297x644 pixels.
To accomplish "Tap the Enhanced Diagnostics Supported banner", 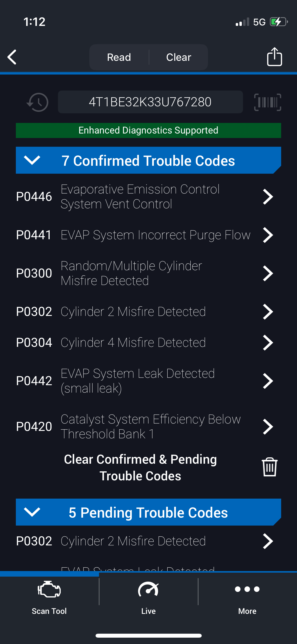I will click(148, 130).
